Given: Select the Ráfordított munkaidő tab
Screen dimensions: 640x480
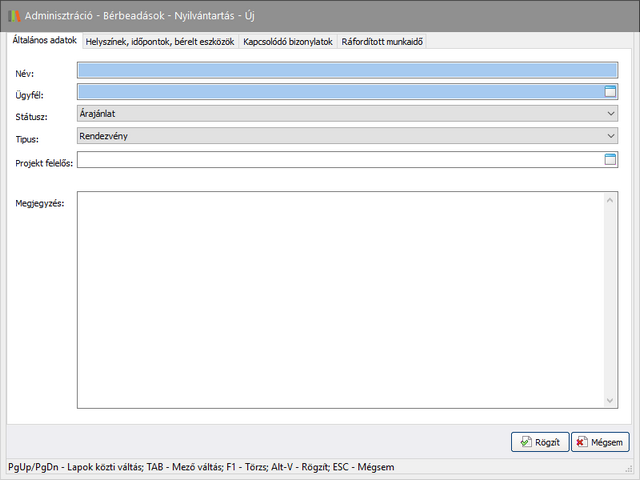Looking at the screenshot, I should point(382,42).
